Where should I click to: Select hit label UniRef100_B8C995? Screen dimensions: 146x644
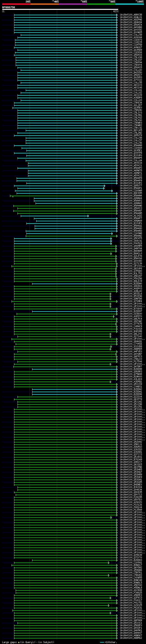131,193
